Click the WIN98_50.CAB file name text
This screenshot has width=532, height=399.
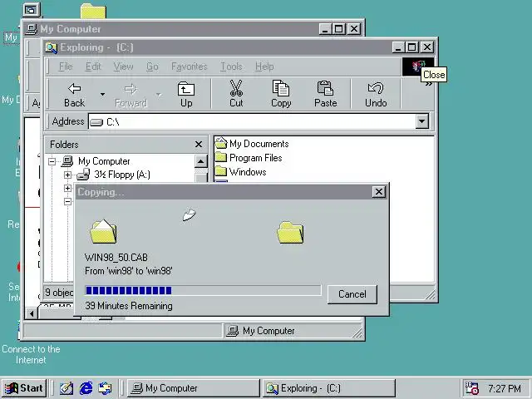point(116,258)
